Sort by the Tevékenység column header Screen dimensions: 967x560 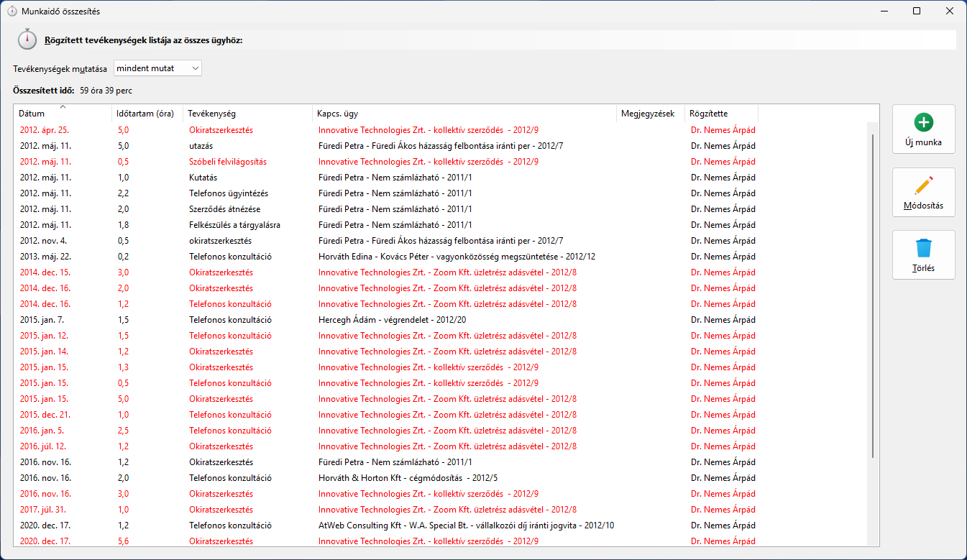point(248,114)
